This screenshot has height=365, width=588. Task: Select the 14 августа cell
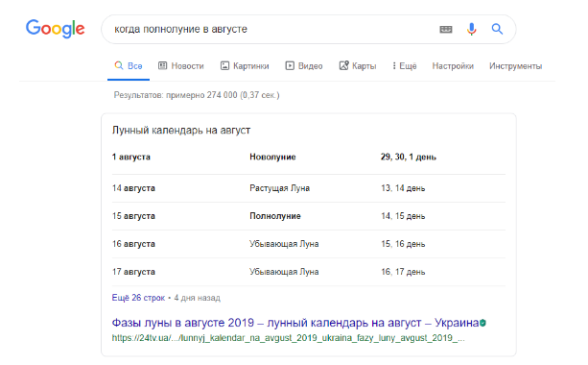coord(133,188)
